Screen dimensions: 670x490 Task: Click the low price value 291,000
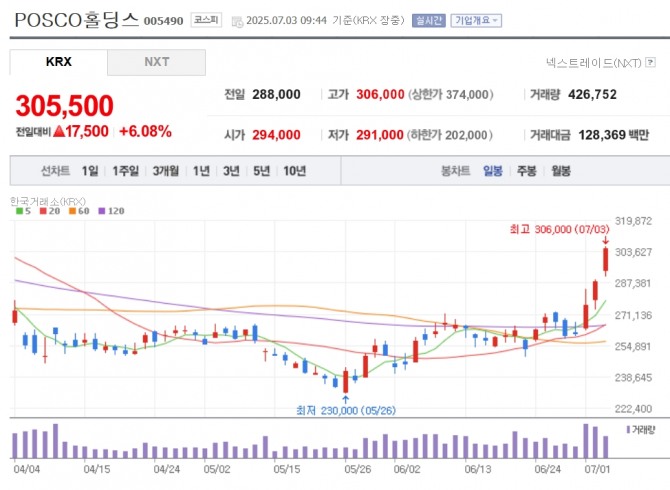point(380,135)
